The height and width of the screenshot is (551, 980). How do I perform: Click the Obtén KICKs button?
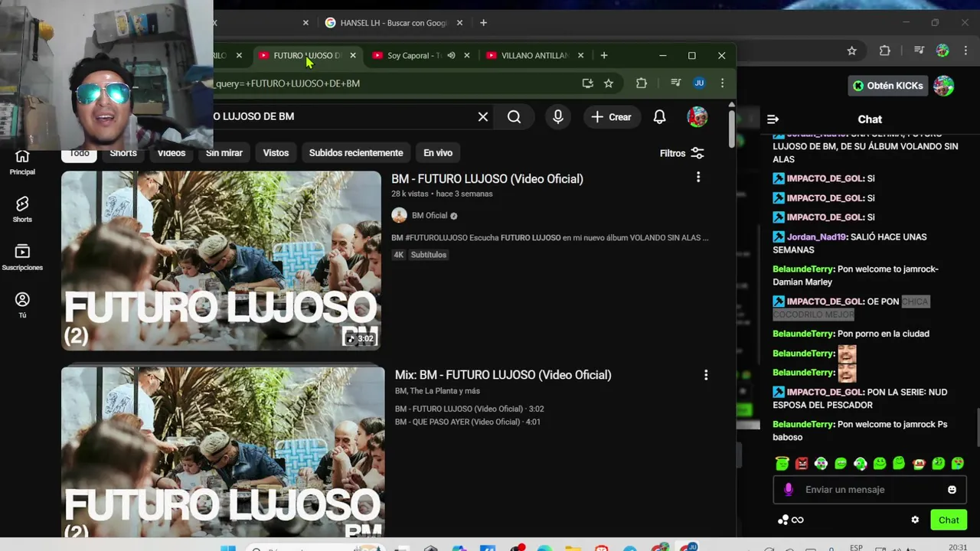click(888, 86)
